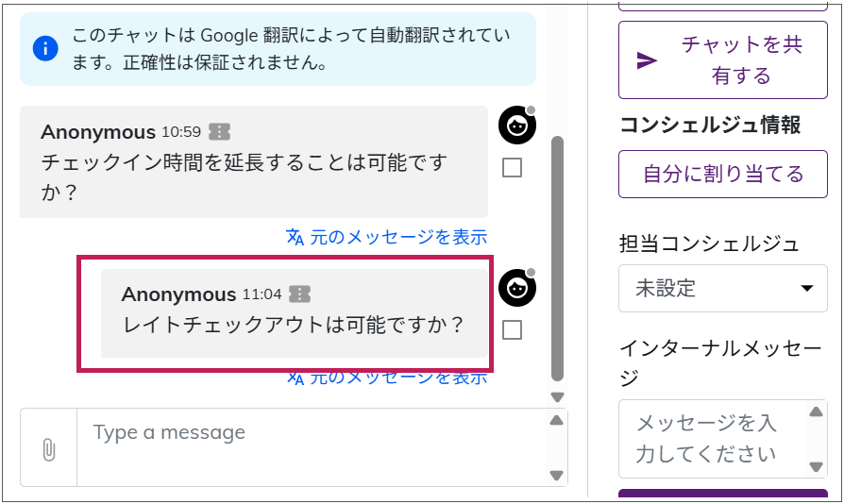This screenshot has width=844, height=504.
Task: Show original text via 元のメッセージを表示 link
Action: (x=398, y=237)
